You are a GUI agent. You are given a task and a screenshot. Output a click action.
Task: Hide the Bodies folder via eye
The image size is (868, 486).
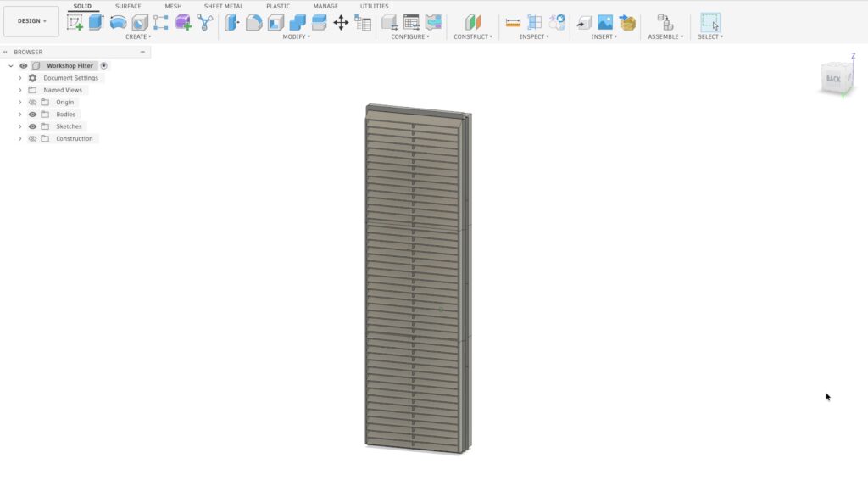[33, 115]
